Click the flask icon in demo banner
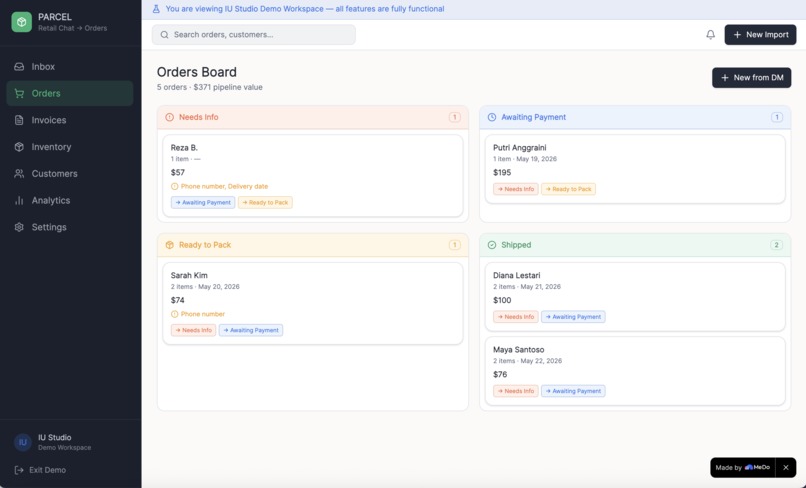Viewport: 806px width, 488px height. pos(156,9)
